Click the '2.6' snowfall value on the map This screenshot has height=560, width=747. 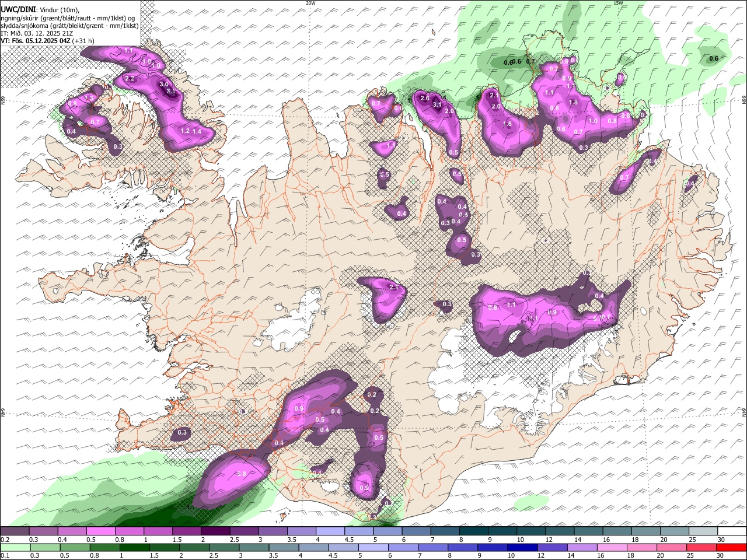(x=425, y=98)
